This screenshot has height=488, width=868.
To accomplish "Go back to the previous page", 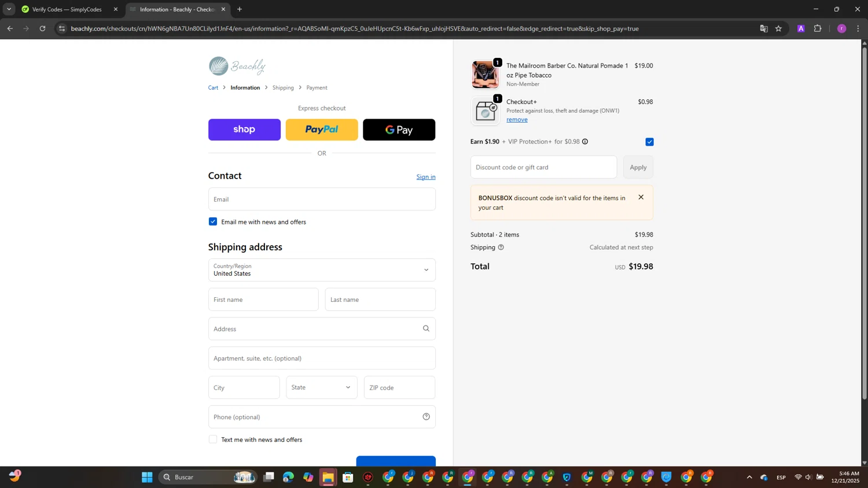I will [10, 28].
